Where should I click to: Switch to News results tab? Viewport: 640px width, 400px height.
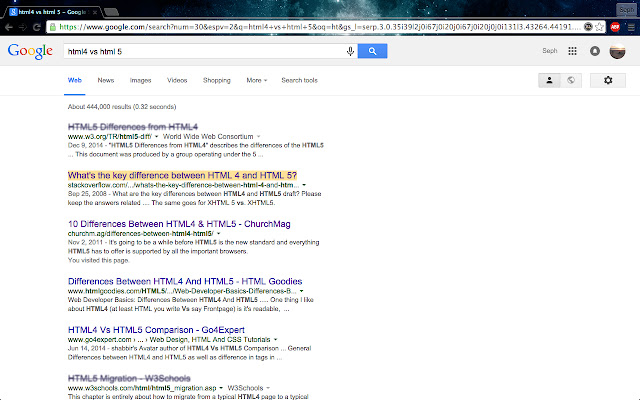point(106,80)
